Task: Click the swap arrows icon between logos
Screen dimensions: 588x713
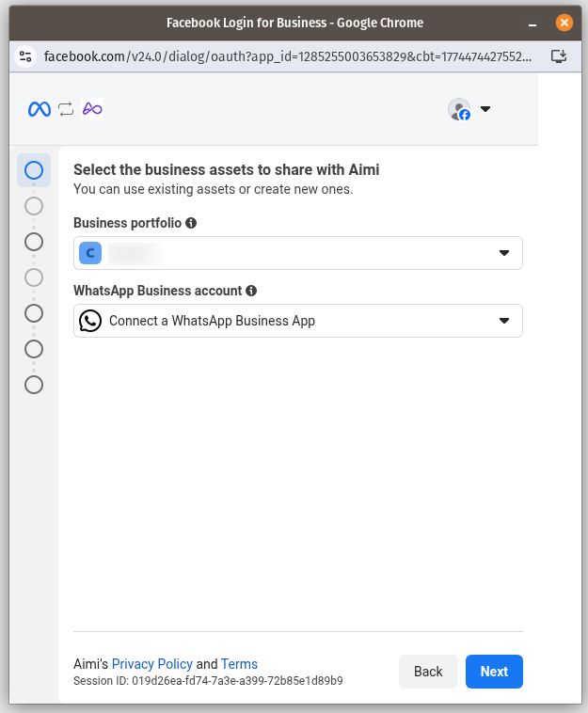Action: [66, 109]
